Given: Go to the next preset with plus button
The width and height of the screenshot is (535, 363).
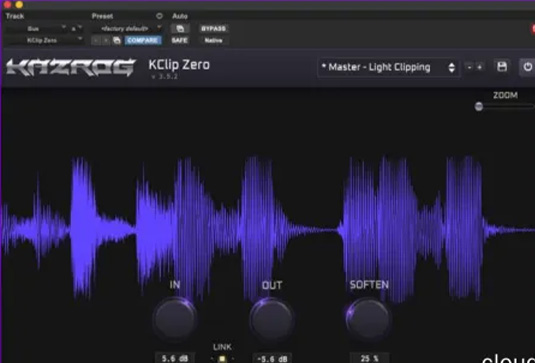Looking at the screenshot, I should (479, 68).
